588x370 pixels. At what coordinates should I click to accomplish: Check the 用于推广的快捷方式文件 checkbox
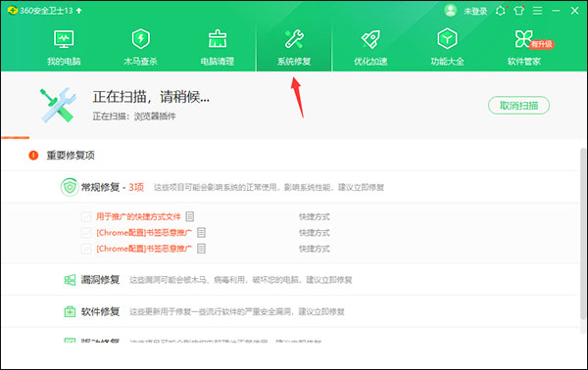[x=86, y=217]
